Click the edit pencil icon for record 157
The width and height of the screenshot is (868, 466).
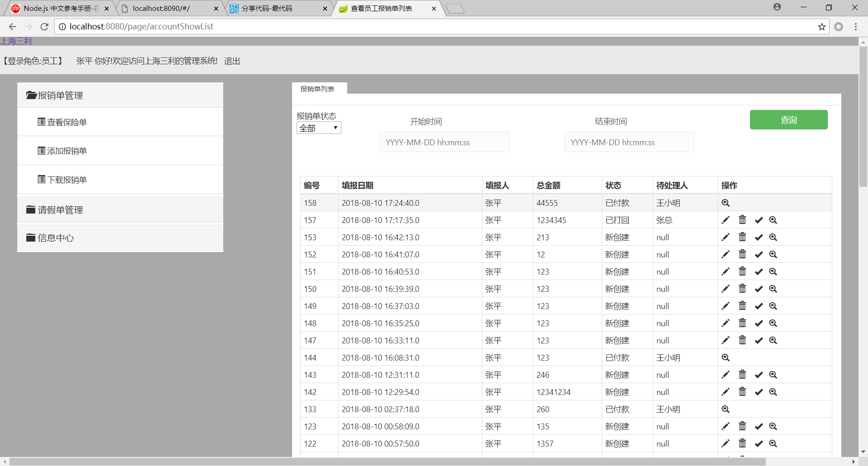726,220
